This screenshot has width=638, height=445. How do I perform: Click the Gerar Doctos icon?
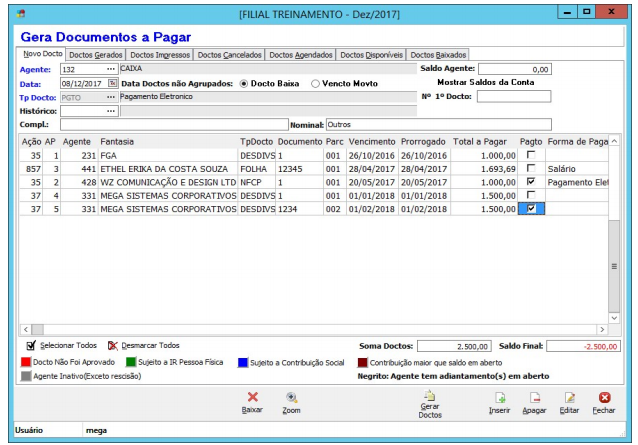click(x=430, y=395)
